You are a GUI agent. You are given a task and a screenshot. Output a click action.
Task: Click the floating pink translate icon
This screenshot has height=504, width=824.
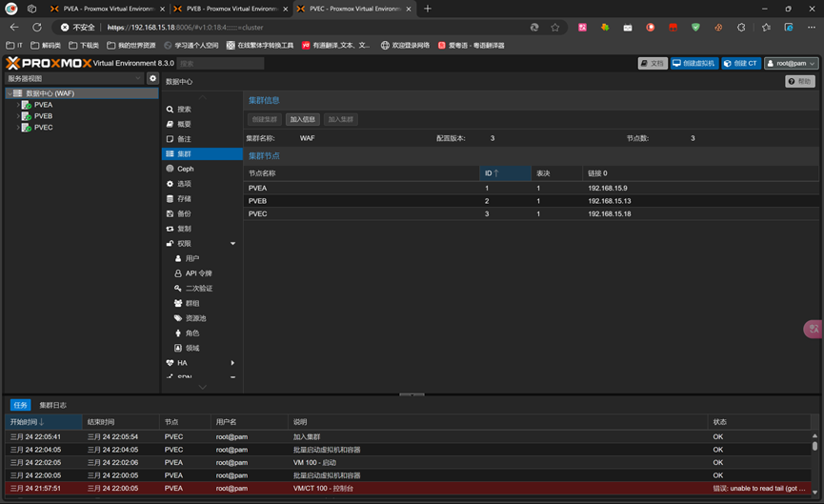[x=814, y=329]
